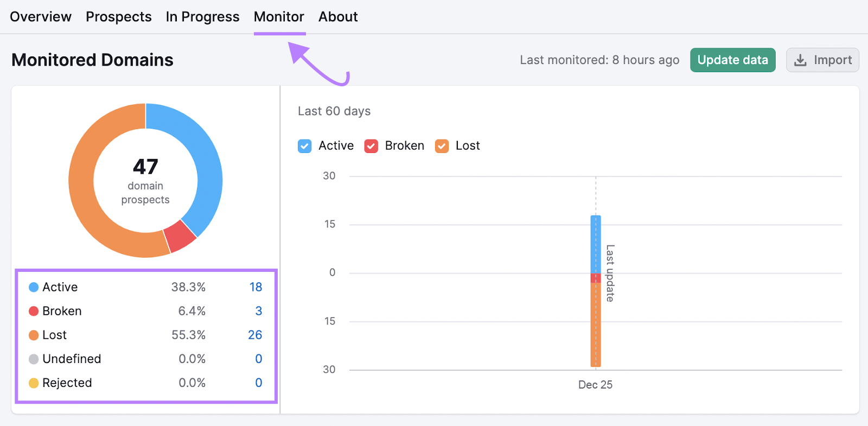
Task: Click the Update data button
Action: pyautogui.click(x=732, y=60)
